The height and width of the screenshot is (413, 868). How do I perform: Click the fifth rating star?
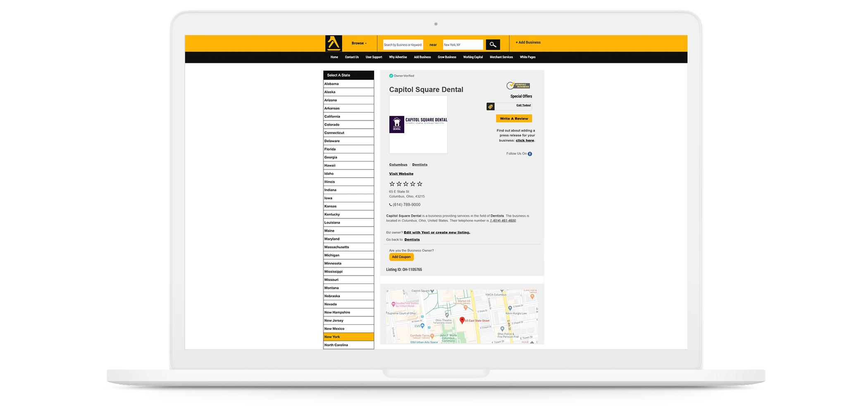420,184
